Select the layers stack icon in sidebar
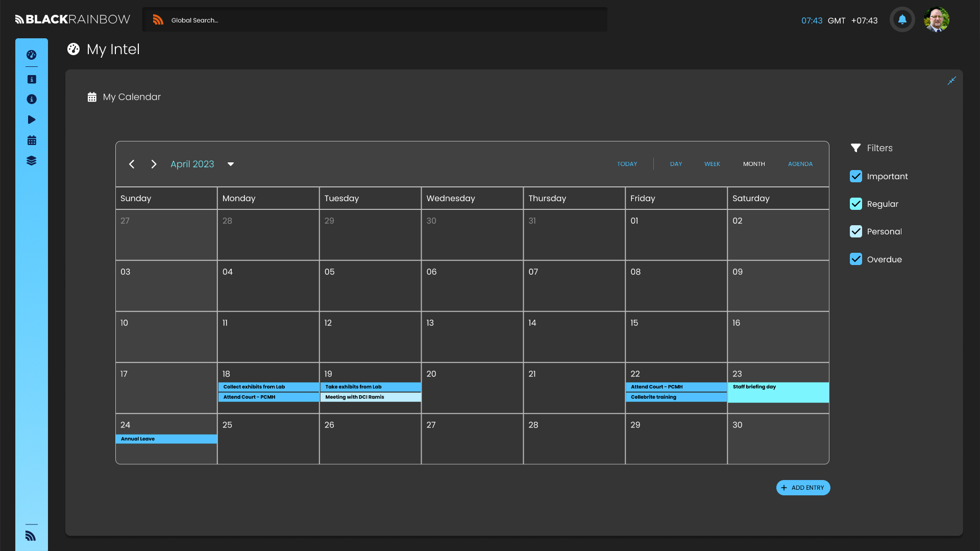 pyautogui.click(x=32, y=160)
